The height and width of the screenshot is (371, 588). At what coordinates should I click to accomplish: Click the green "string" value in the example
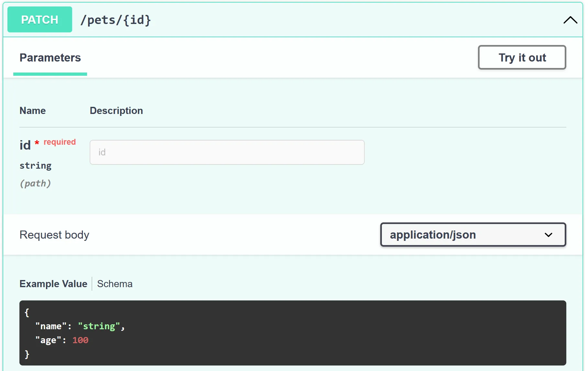tap(99, 326)
